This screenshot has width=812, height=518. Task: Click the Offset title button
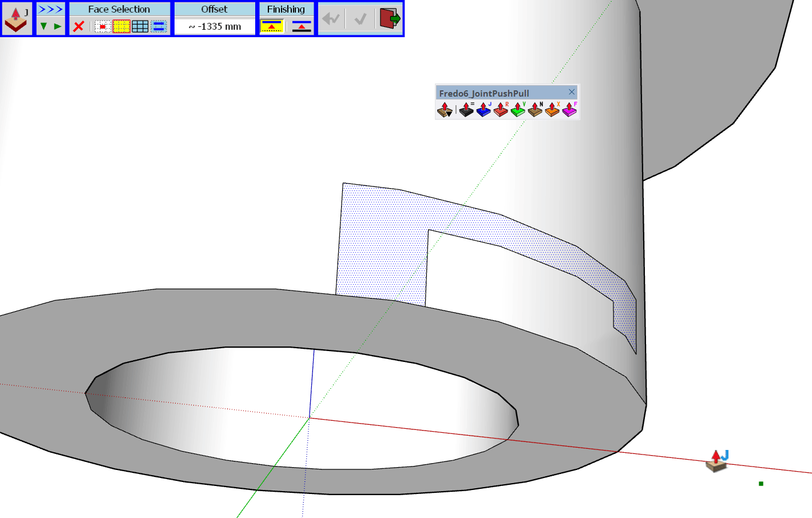(x=214, y=9)
